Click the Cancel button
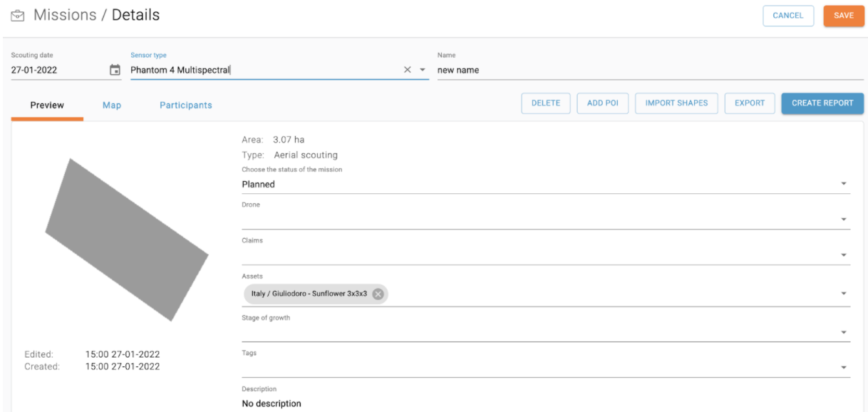Viewport: 868px width, 412px height. [788, 16]
